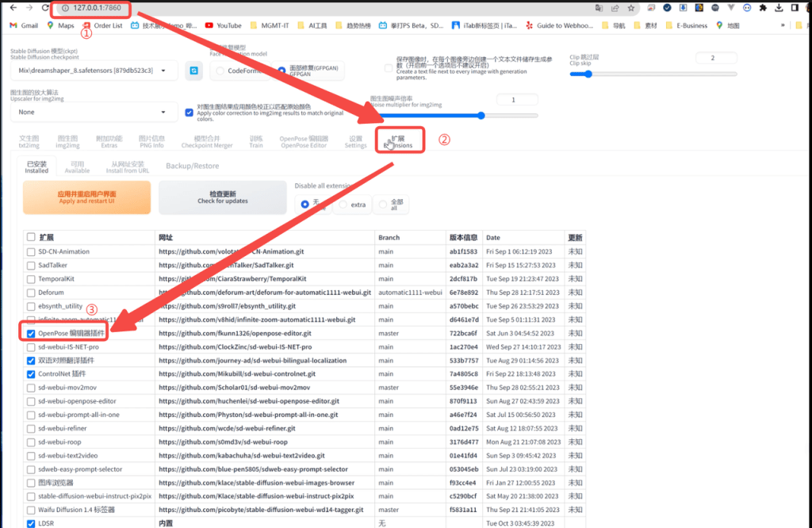This screenshot has height=528, width=812.
Task: Select the GFPGAN face restoration radio
Action: point(282,71)
